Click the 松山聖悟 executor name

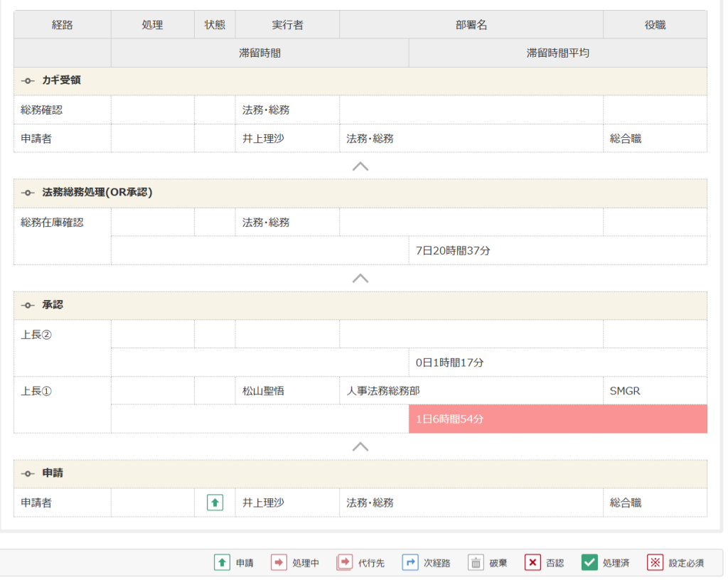click(x=263, y=391)
